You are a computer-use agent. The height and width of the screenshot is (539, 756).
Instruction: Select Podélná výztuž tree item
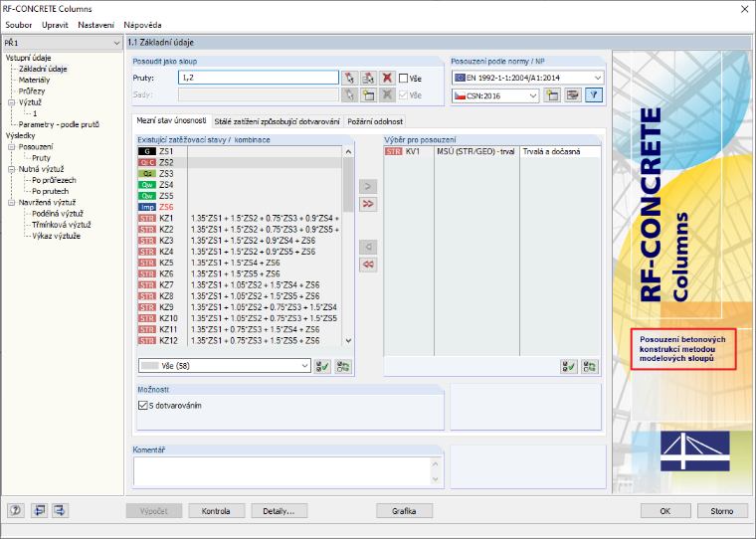pyautogui.click(x=58, y=214)
